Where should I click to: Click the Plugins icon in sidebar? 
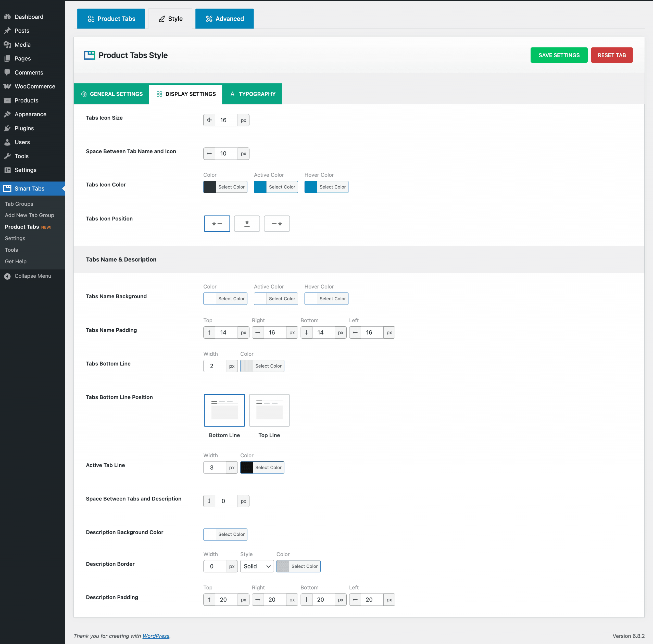pyautogui.click(x=7, y=128)
